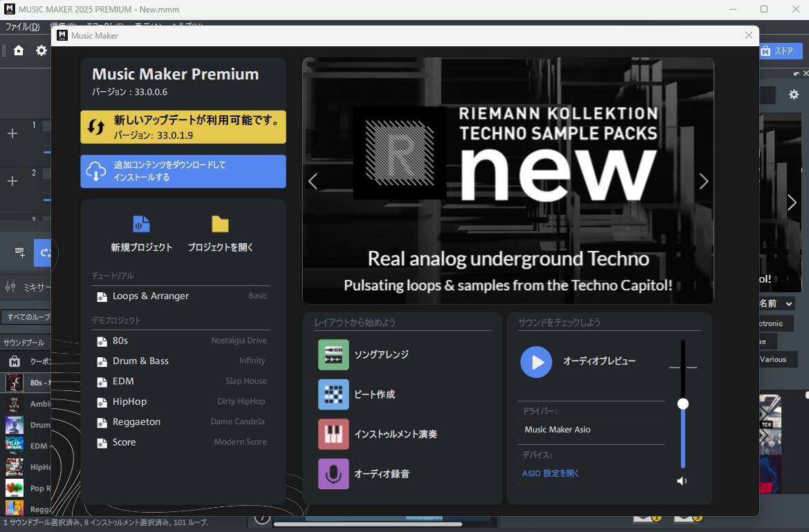
Task: Click the preview volume slider handle
Action: pyautogui.click(x=683, y=403)
